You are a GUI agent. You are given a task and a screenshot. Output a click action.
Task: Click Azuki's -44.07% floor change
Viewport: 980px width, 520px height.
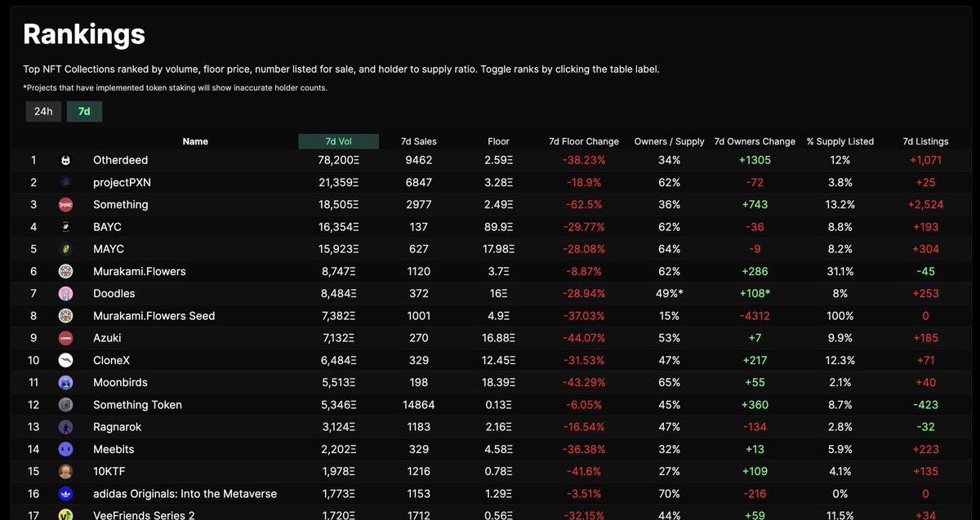tap(583, 338)
